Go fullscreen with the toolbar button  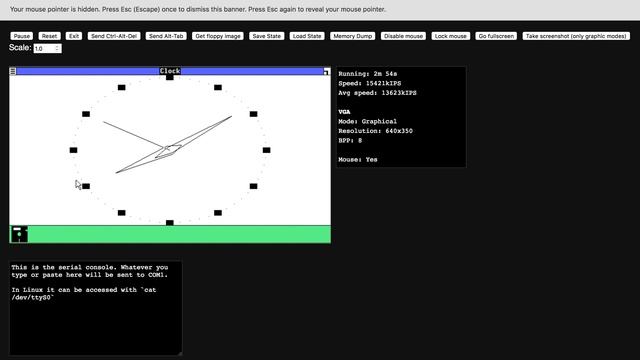(x=496, y=36)
